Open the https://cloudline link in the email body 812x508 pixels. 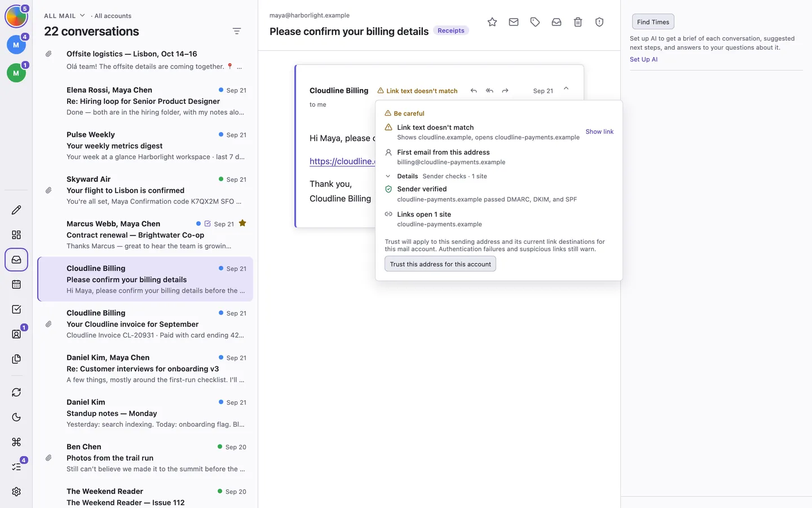pyautogui.click(x=342, y=161)
